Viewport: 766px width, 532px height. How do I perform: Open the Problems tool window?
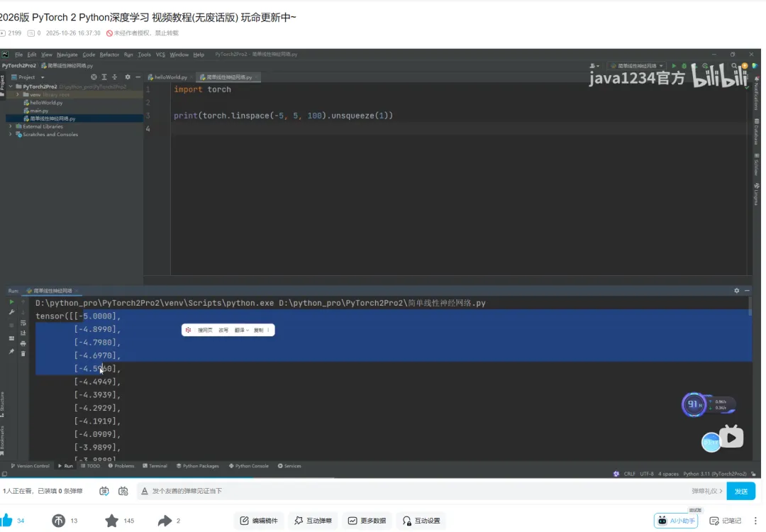pyautogui.click(x=121, y=466)
